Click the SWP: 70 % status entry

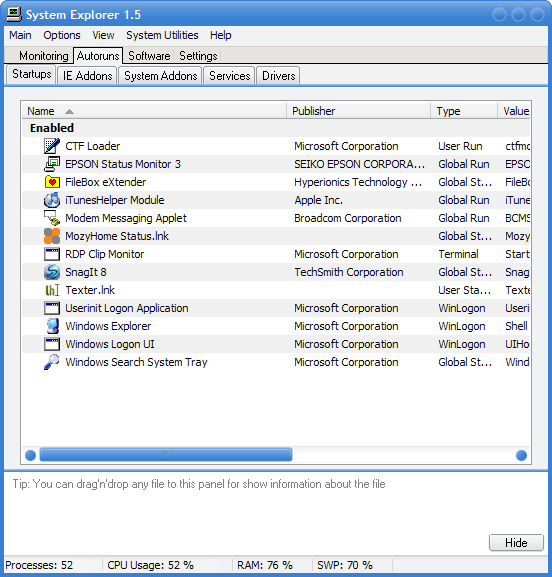coord(344,565)
